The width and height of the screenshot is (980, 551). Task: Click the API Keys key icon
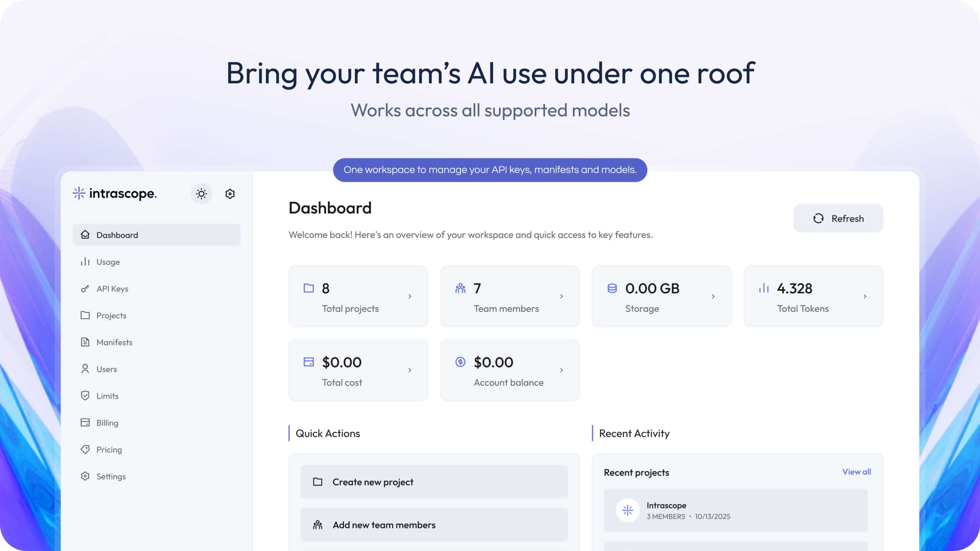click(85, 289)
